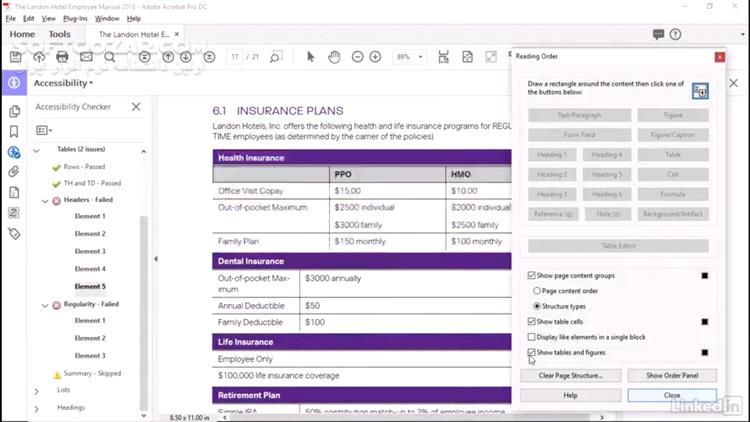The height and width of the screenshot is (422, 750).
Task: Toggle Show table cells checkbox
Action: (x=531, y=321)
